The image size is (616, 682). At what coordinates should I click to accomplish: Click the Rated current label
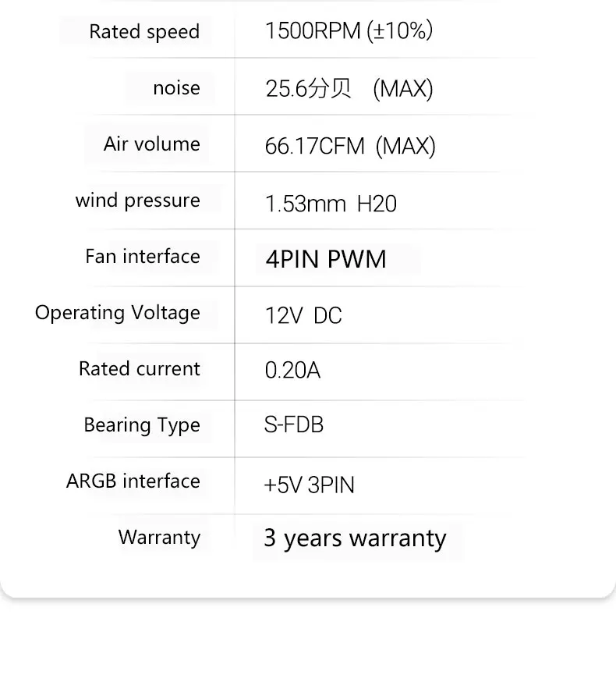(140, 369)
